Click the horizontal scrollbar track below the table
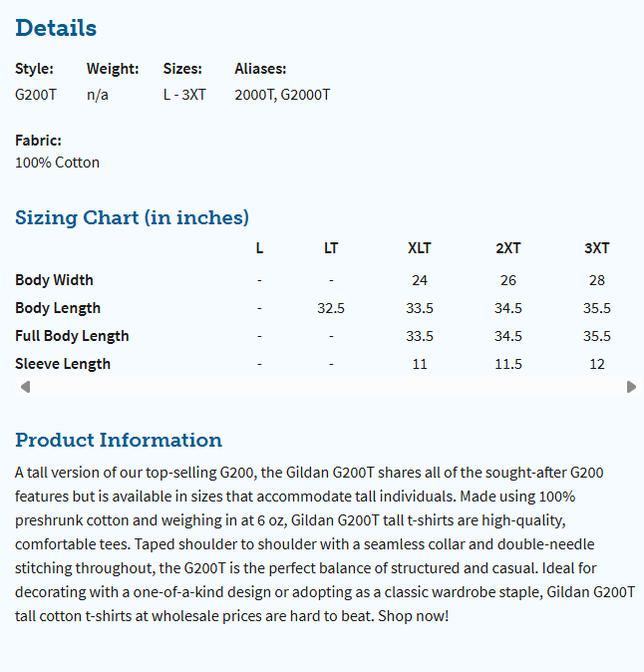Image resolution: width=644 pixels, height=672 pixels. [x=328, y=387]
